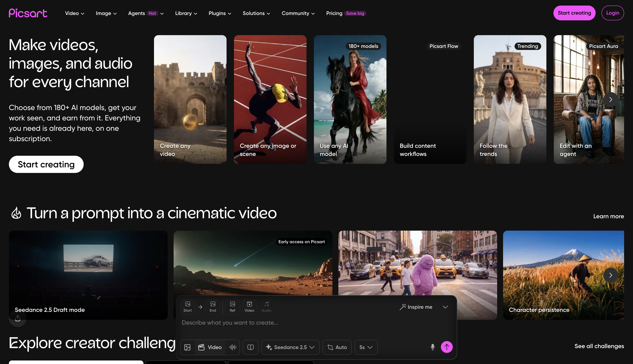Open the Plugins menu
This screenshot has height=364, width=633.
click(x=220, y=13)
